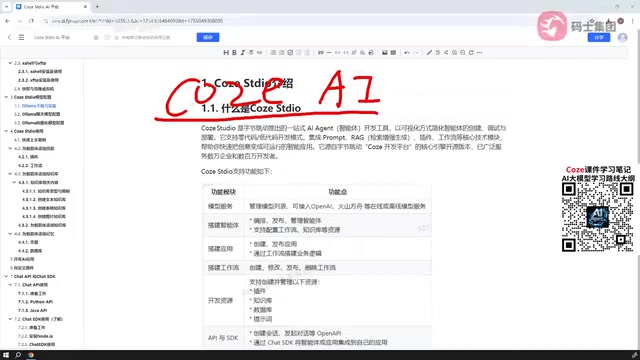Jump to 2.3.1 xshell outline entry
Image resolution: width=640 pixels, height=360 pixels.
40,72
